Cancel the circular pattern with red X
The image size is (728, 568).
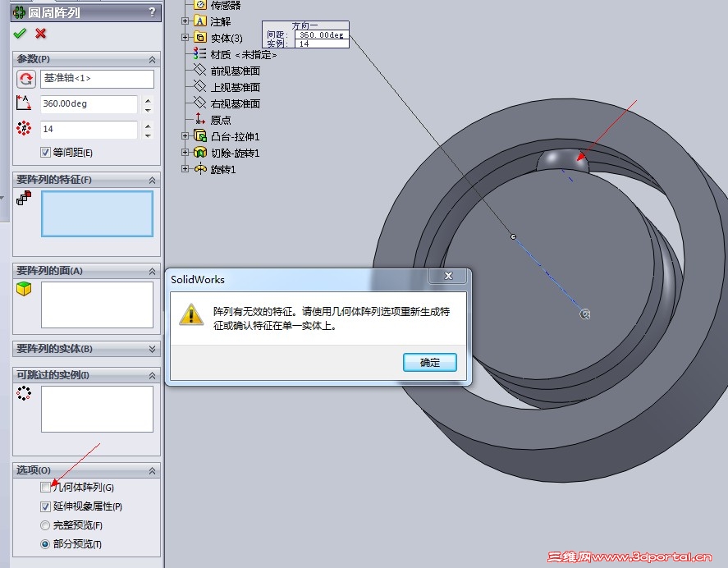[x=41, y=34]
